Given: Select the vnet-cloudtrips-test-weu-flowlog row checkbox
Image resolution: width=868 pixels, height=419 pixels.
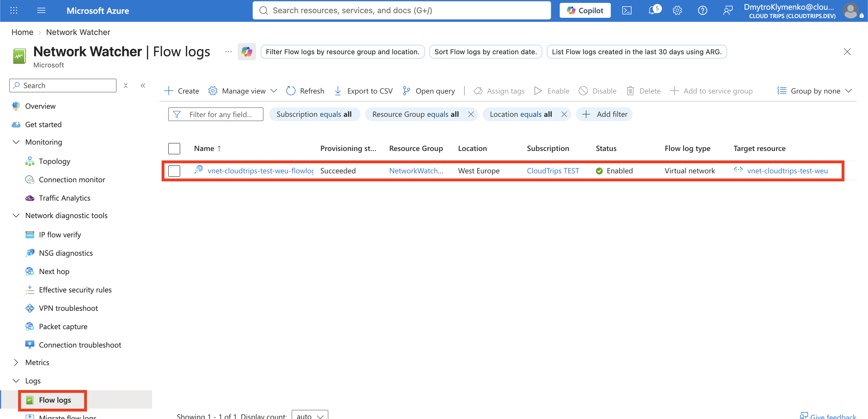Looking at the screenshot, I should tap(174, 171).
